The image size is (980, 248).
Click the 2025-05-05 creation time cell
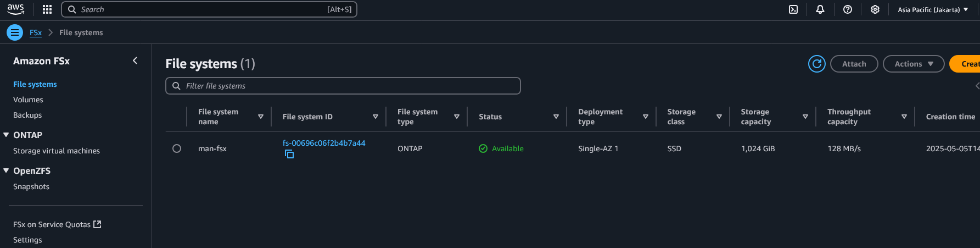click(953, 148)
